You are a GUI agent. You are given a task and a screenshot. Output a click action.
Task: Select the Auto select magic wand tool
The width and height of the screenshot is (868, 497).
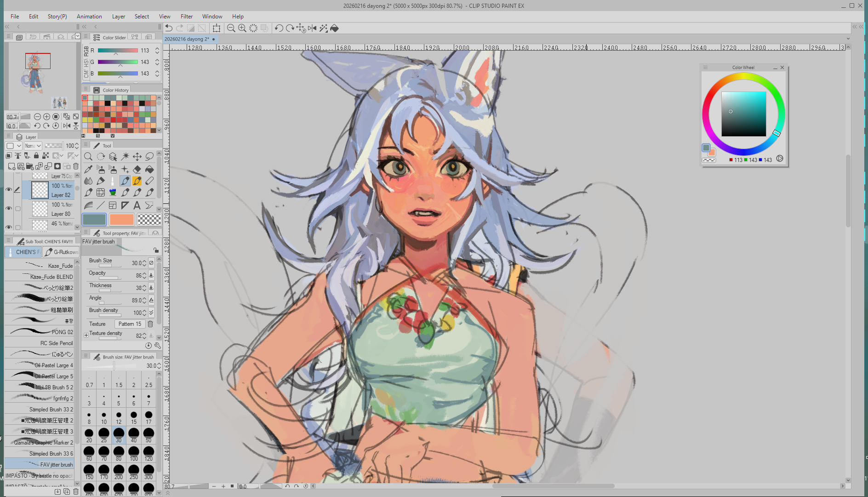pyautogui.click(x=125, y=157)
